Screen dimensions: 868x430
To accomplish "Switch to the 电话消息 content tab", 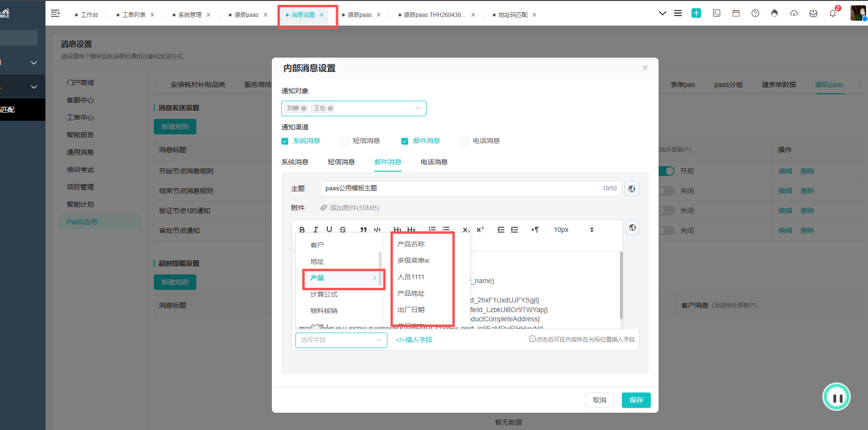I will pos(434,162).
